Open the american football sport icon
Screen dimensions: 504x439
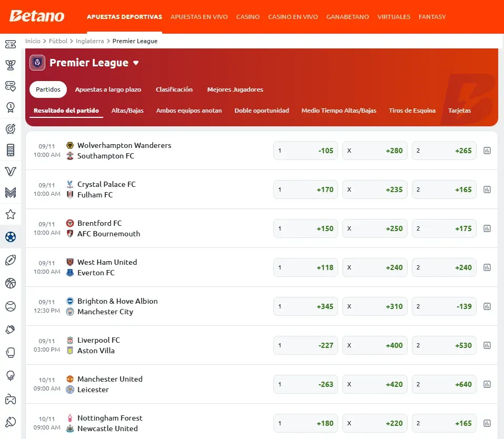(11, 260)
